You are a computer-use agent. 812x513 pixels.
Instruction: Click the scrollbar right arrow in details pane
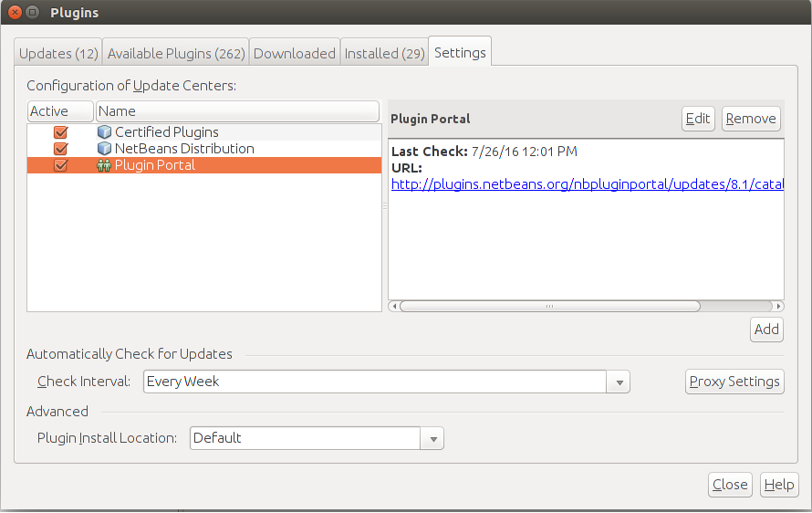[778, 306]
